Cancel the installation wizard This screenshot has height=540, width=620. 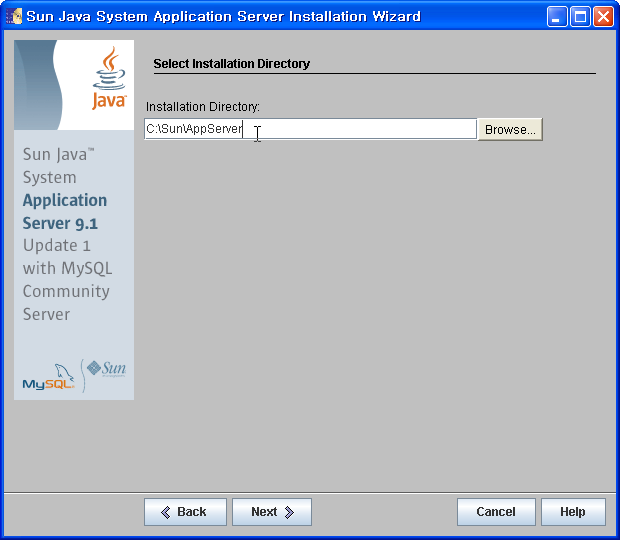(x=496, y=512)
